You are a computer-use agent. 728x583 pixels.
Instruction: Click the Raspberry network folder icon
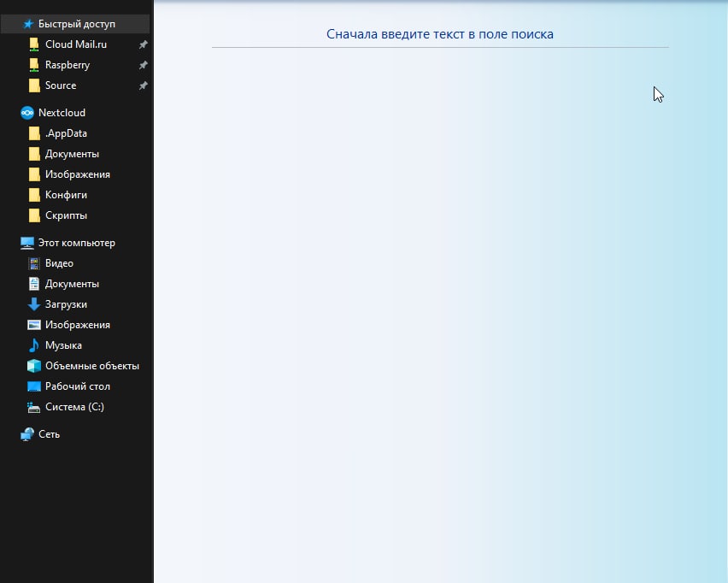(34, 65)
